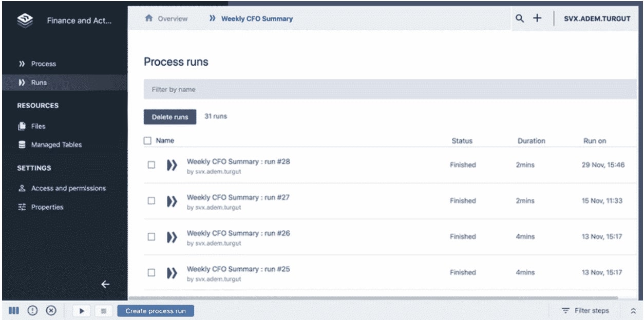The height and width of the screenshot is (320, 644).
Task: Open Managed Tables in the sidebar
Action: point(56,145)
